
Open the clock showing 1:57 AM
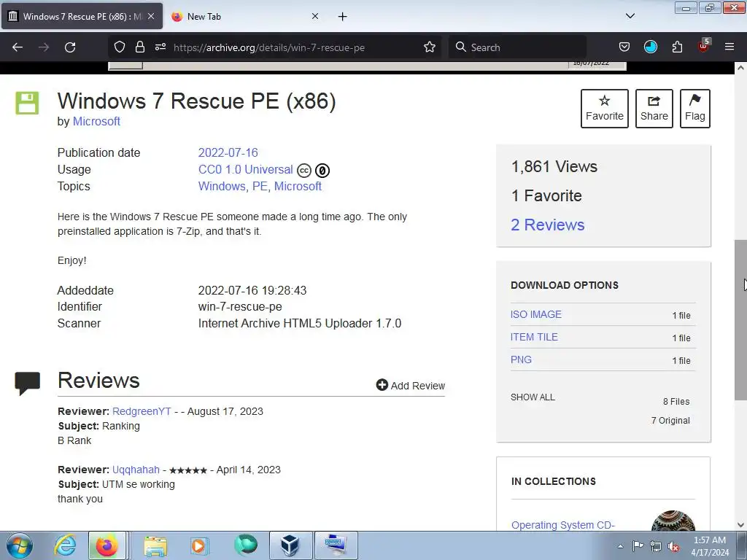pos(710,546)
